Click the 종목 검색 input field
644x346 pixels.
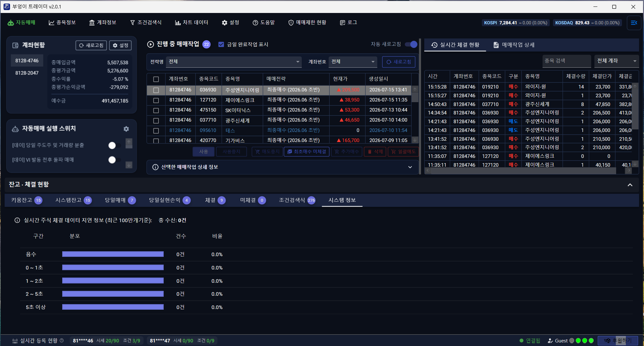(567, 61)
